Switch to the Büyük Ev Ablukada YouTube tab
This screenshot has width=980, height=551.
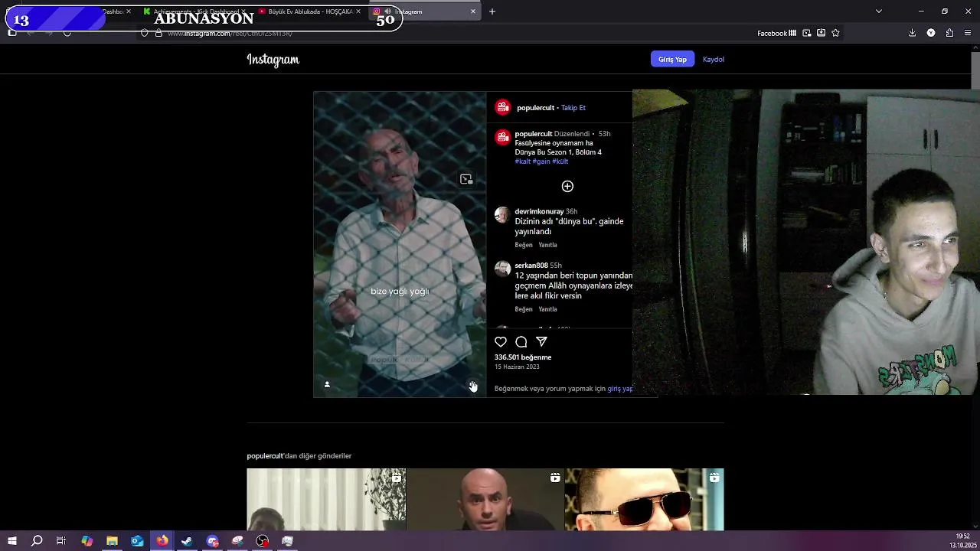click(310, 11)
